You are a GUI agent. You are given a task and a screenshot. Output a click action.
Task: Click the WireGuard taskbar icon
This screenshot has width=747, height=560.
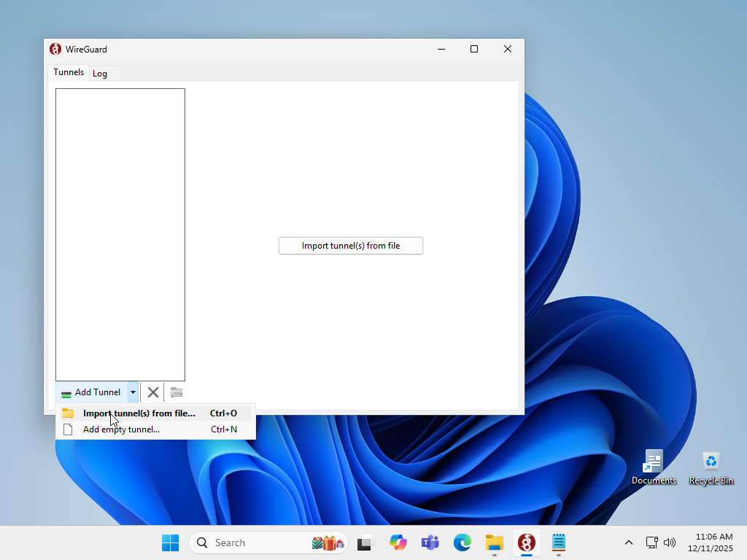[526, 542]
